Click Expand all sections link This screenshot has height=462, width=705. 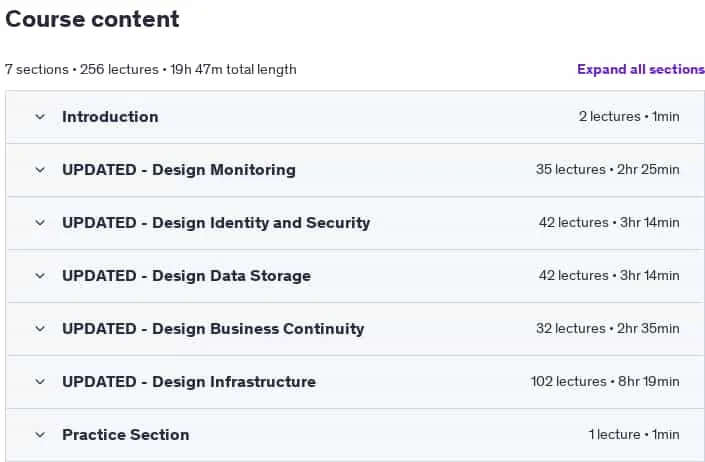pyautogui.click(x=641, y=70)
